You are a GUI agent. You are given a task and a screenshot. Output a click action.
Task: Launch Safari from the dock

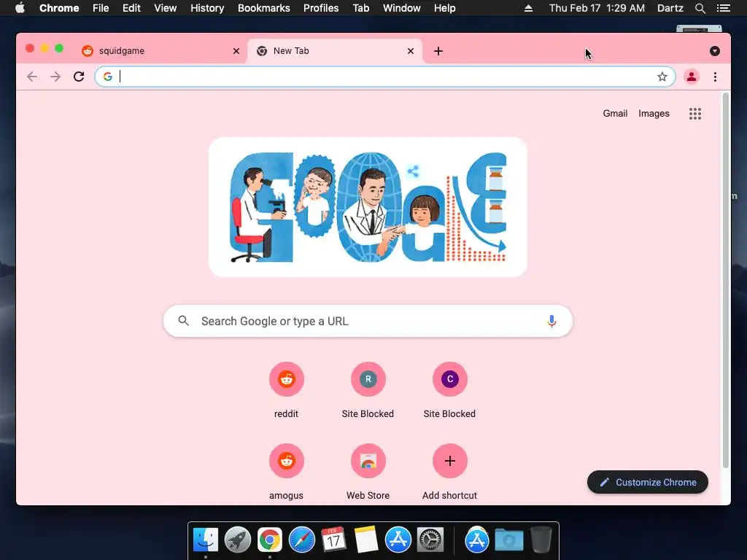pyautogui.click(x=301, y=540)
